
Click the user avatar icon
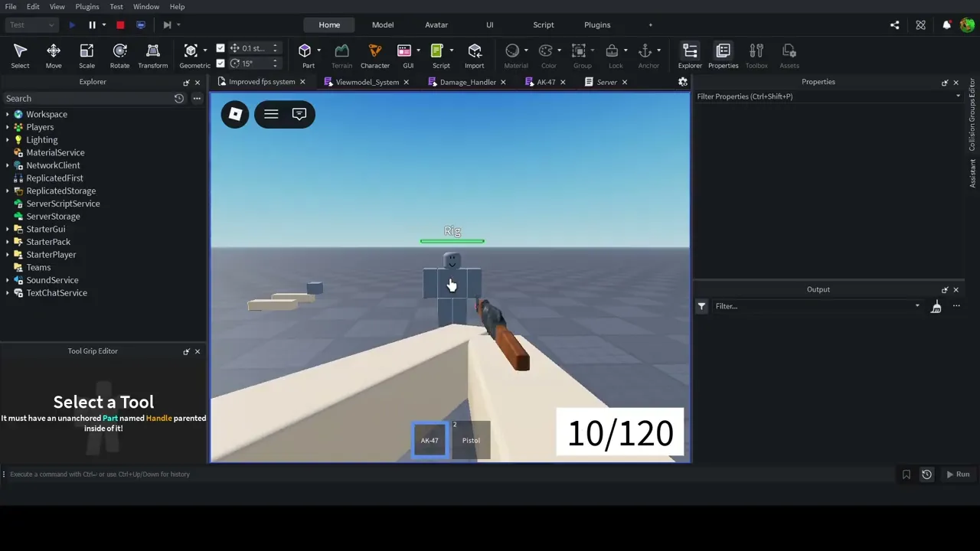point(967,24)
